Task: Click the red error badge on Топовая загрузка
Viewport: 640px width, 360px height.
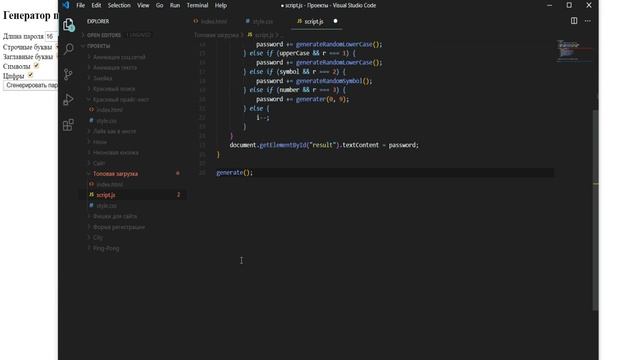Action: [178, 173]
